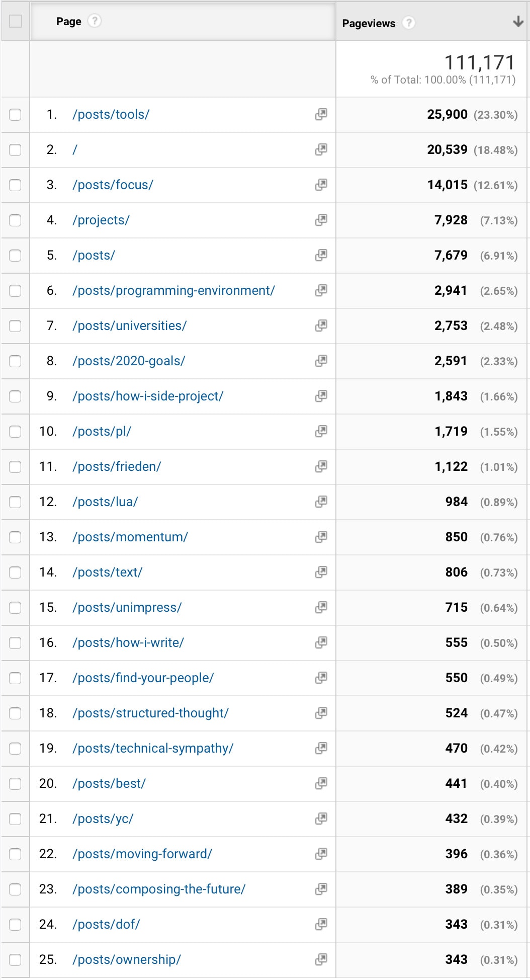530x980 pixels.
Task: Open external link icon for /posts/ownership/ row
Action: 321,960
